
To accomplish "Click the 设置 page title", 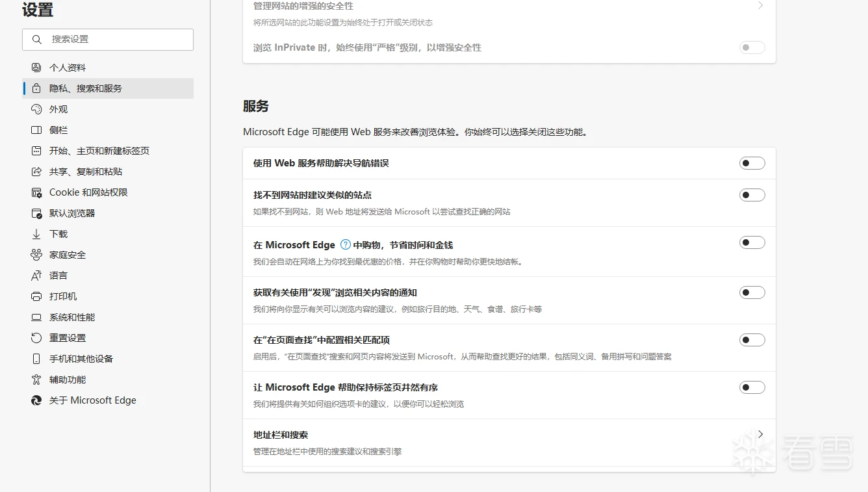I will coord(38,10).
